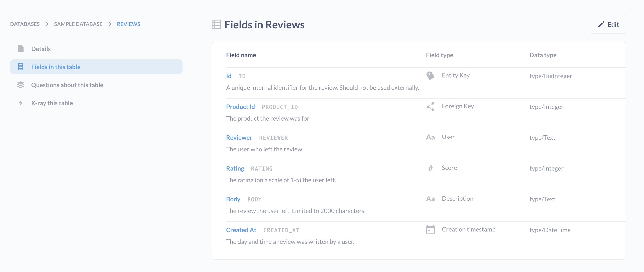Click the Description icon for Body field
Viewport: 644px width, 272px height.
[430, 199]
